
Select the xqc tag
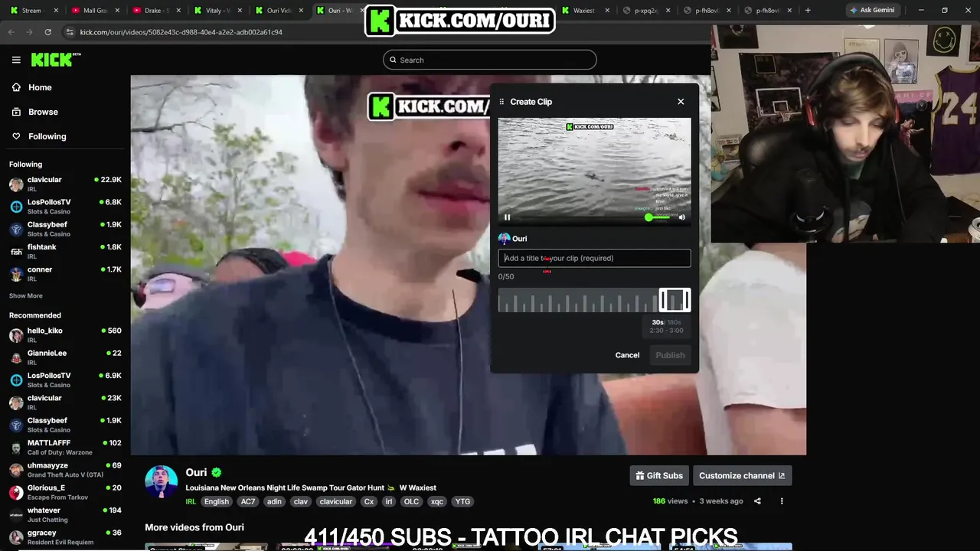coord(437,502)
